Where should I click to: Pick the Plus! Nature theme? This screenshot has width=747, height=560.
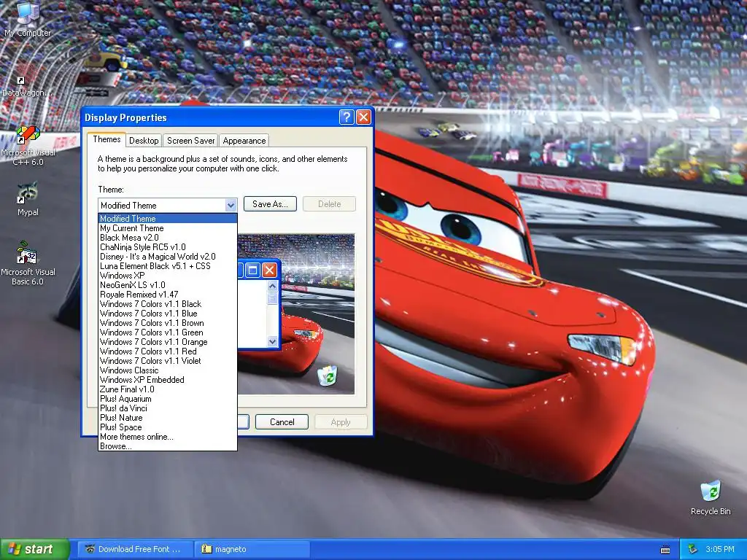[168, 418]
